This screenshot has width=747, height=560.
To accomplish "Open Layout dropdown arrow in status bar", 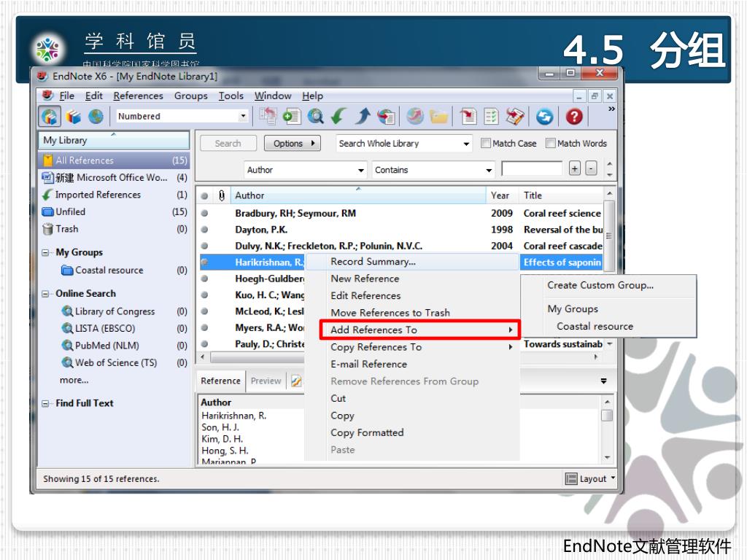I will click(x=613, y=478).
